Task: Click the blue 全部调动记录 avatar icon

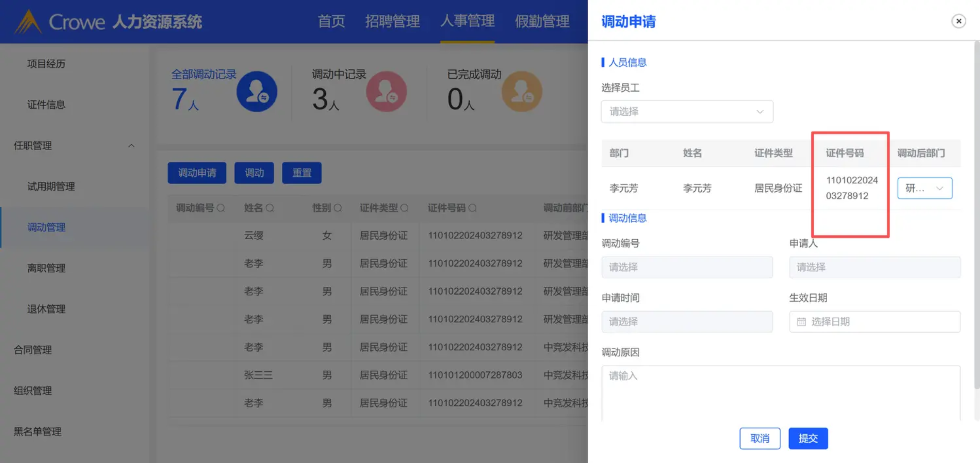Action: (x=257, y=91)
